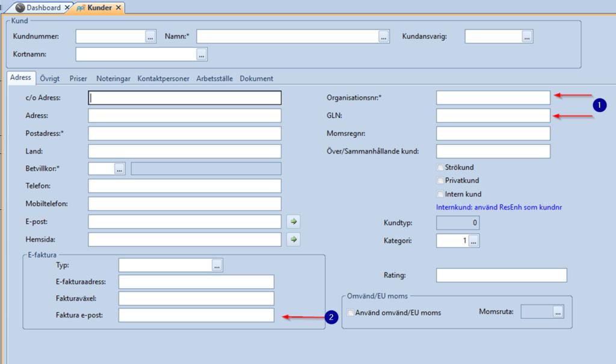Click into the Mobiltelefon field
616x364 pixels.
(185, 203)
